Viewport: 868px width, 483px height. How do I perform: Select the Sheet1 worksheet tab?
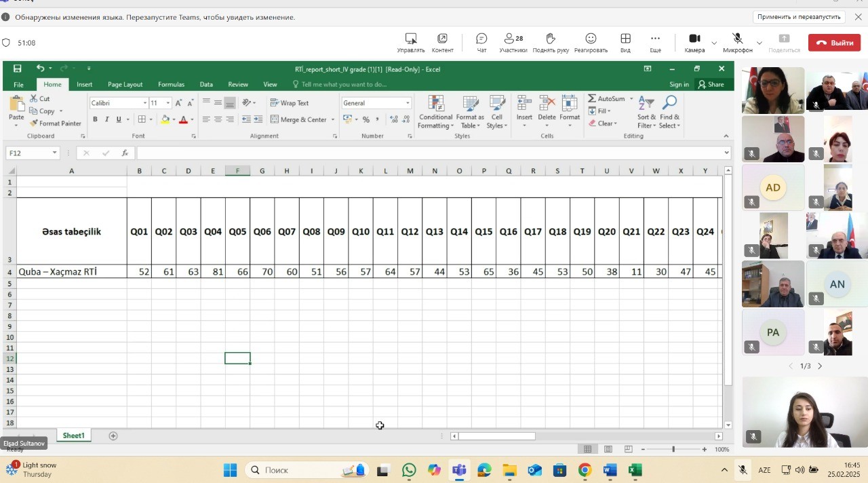[x=73, y=436]
